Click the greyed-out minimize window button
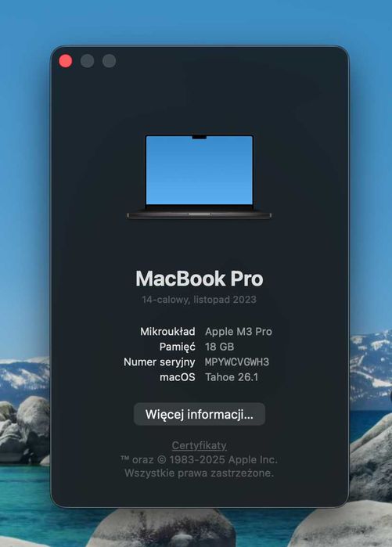This screenshot has height=547, width=392. coord(87,61)
